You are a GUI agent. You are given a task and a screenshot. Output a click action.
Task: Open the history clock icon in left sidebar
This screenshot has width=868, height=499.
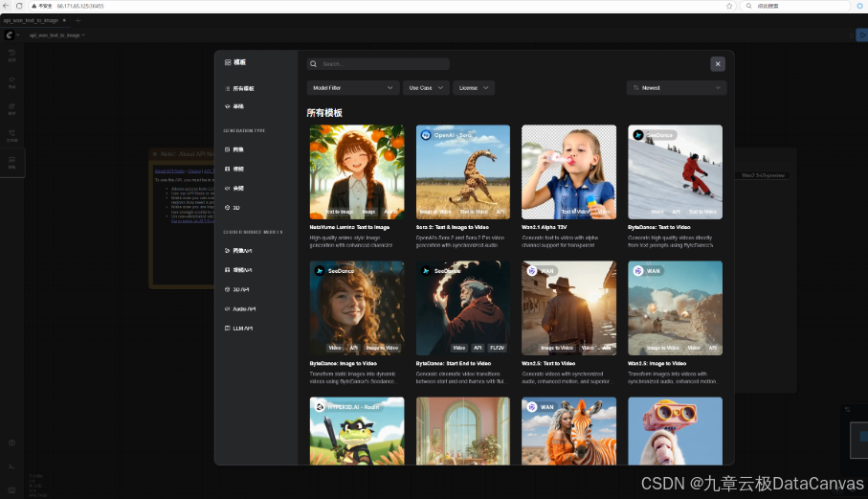point(11,53)
